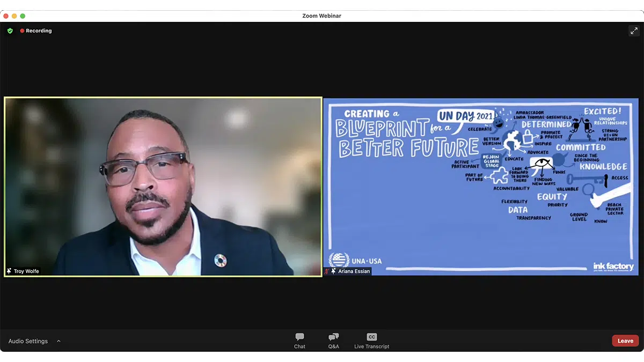This screenshot has height=362, width=644.
Task: Click the Recording indicator
Action: coord(36,31)
